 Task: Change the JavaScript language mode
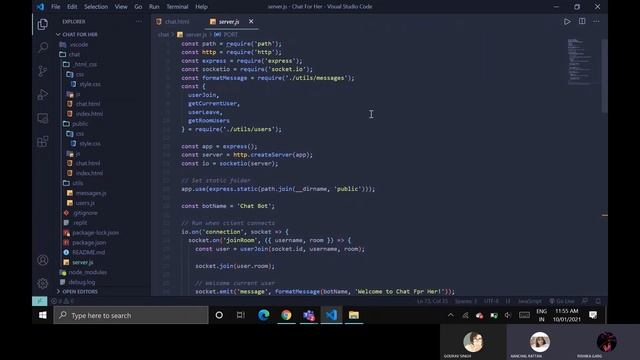[529, 301]
